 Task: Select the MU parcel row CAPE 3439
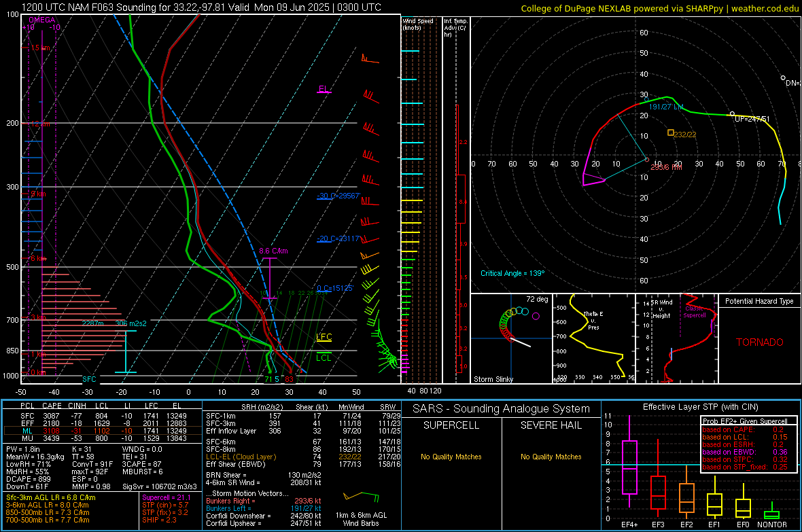coord(103,438)
